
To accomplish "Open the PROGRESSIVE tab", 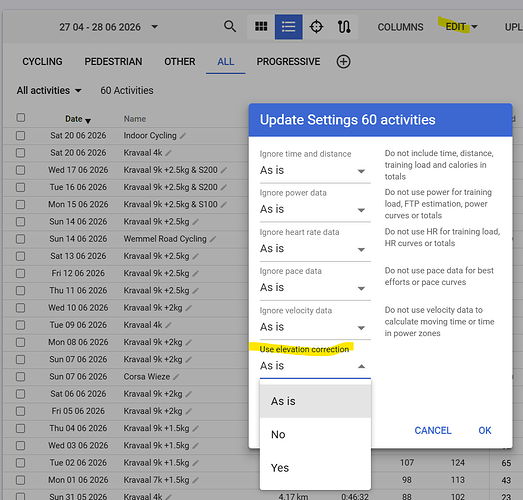I will [x=288, y=62].
